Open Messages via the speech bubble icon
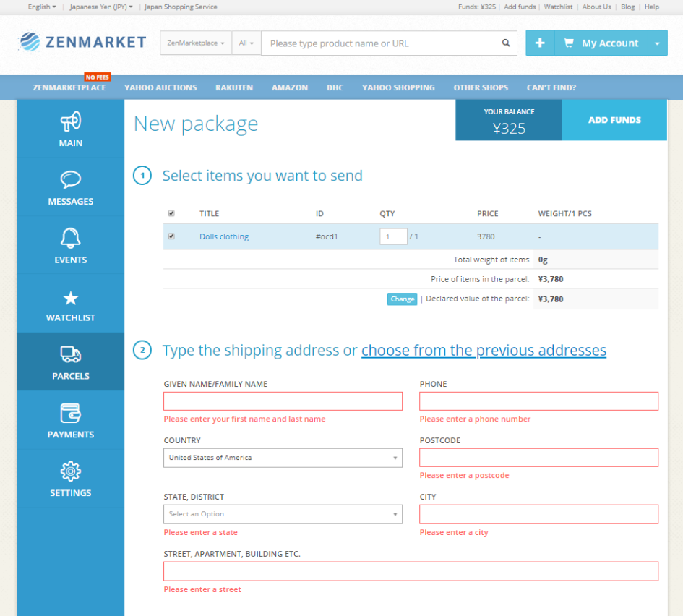This screenshot has height=616, width=683. pyautogui.click(x=70, y=180)
